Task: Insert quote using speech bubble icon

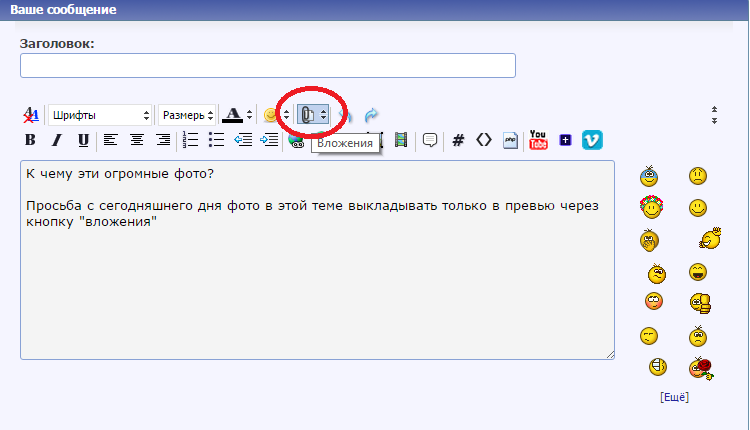Action: 430,140
